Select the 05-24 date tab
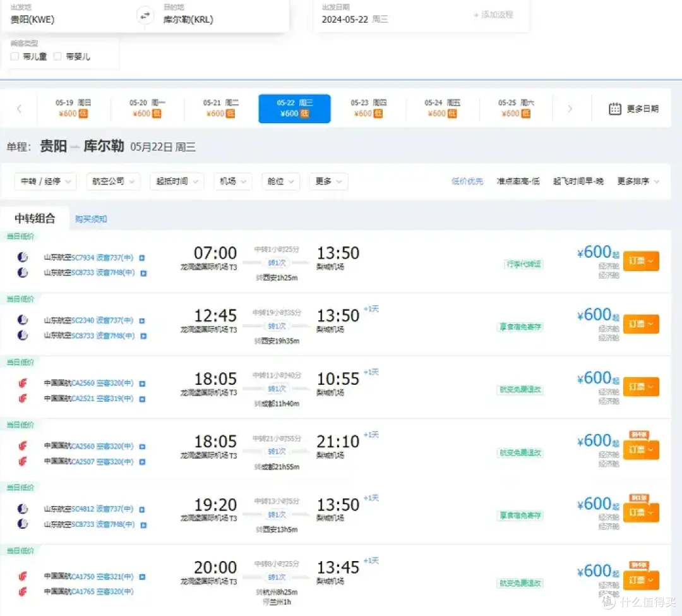The height and width of the screenshot is (616, 682). coord(442,108)
